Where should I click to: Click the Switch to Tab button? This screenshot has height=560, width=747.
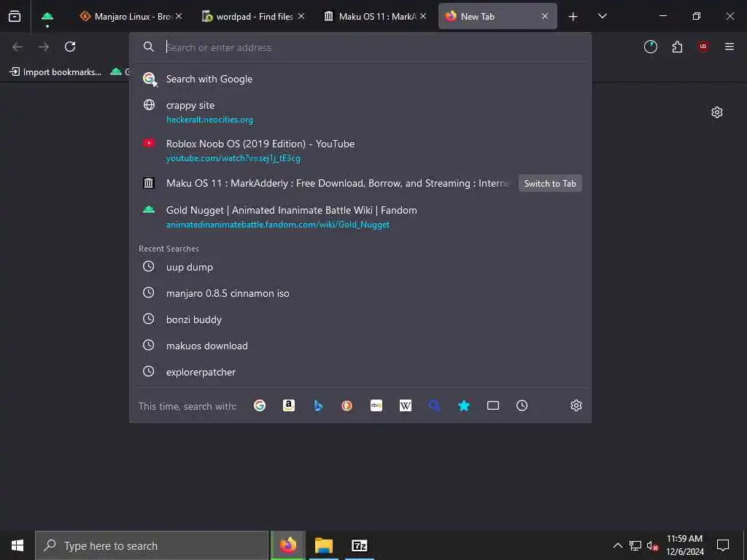[x=550, y=183]
